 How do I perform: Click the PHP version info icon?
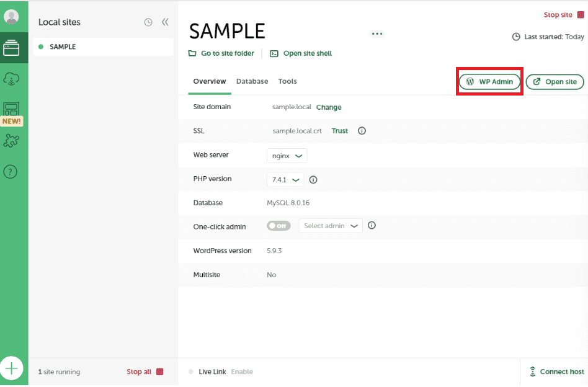point(313,180)
